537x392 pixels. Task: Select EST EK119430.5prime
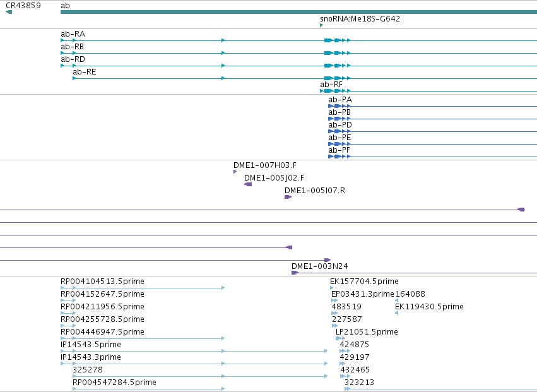(x=430, y=307)
